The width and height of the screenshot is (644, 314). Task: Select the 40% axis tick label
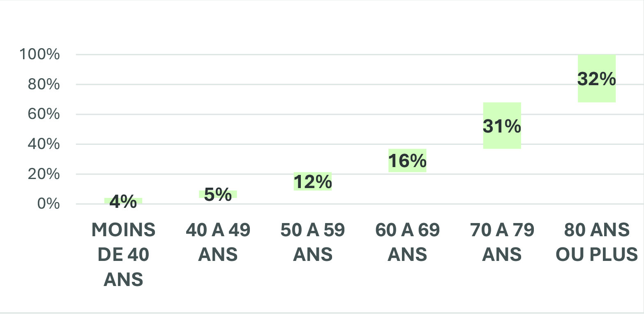(x=44, y=144)
